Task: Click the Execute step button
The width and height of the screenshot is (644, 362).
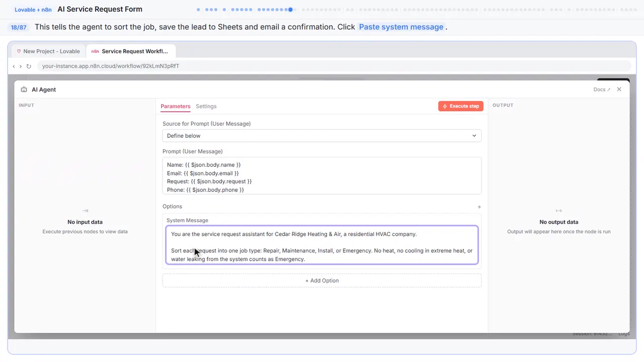Action: click(x=461, y=106)
